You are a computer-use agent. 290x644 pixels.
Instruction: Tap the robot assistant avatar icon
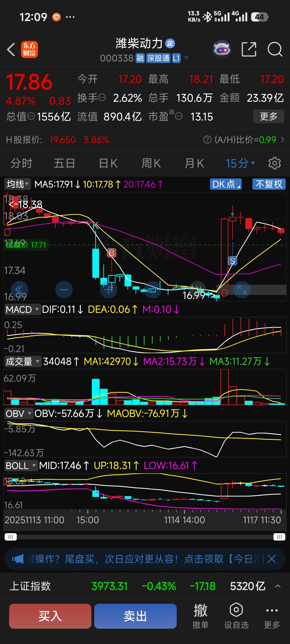click(222, 49)
